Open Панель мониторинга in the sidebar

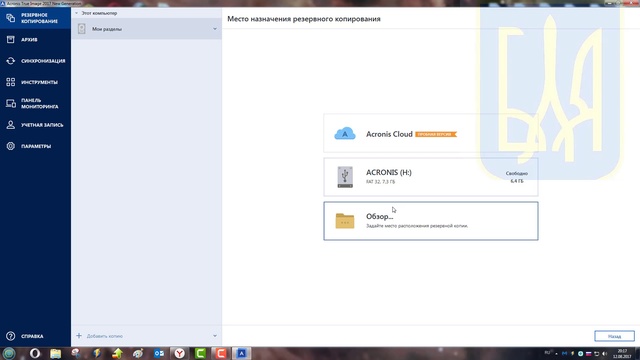35,103
